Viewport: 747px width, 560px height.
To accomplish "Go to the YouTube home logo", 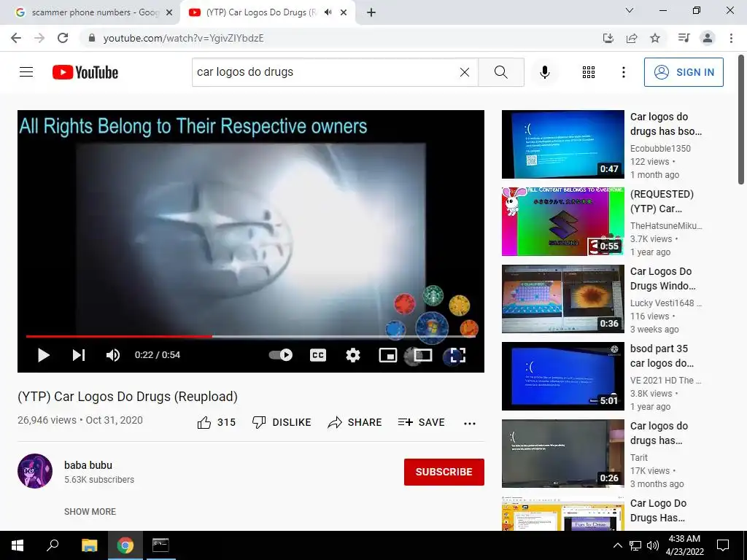I will coord(85,72).
